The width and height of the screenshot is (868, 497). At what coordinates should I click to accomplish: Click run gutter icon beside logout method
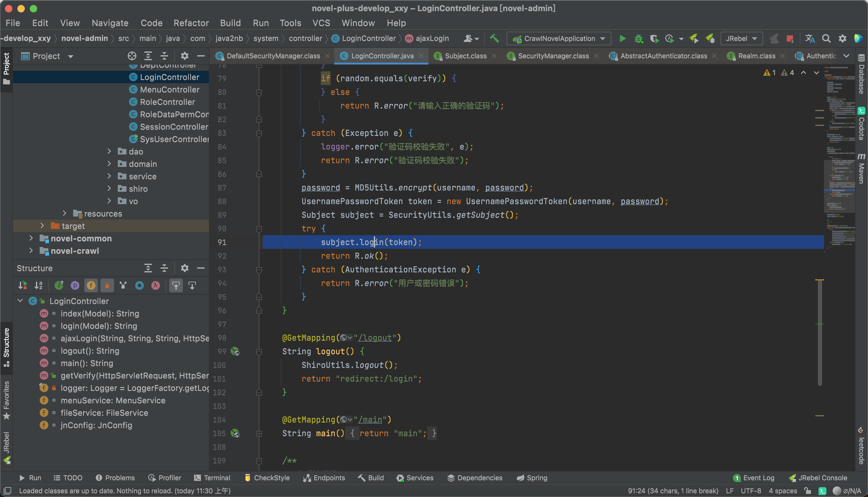235,351
